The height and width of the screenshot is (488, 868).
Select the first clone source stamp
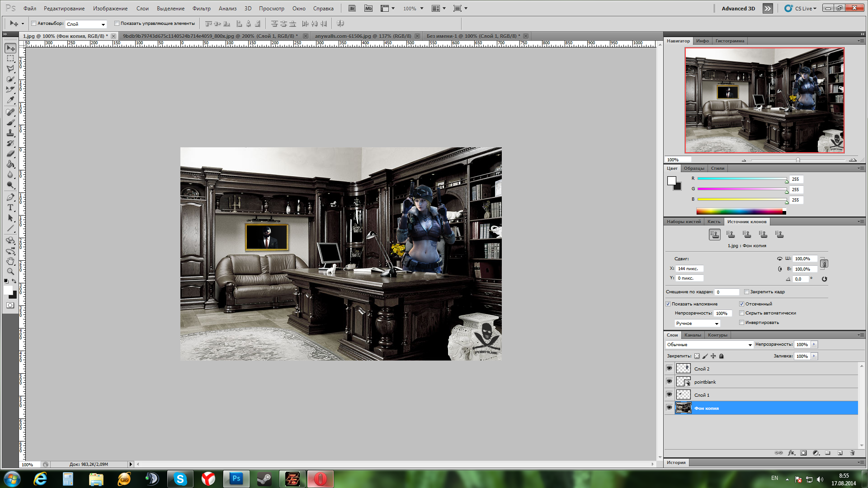tap(715, 235)
